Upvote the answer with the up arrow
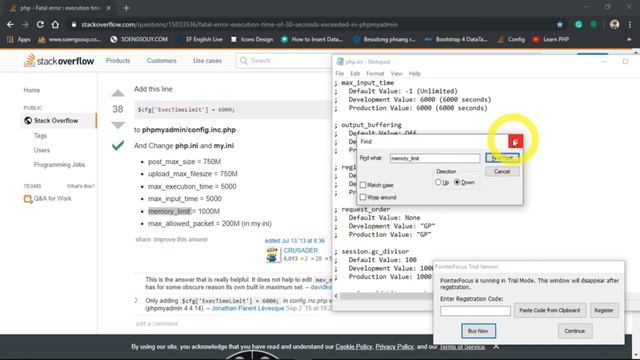This screenshot has height=360, width=640. point(118,93)
